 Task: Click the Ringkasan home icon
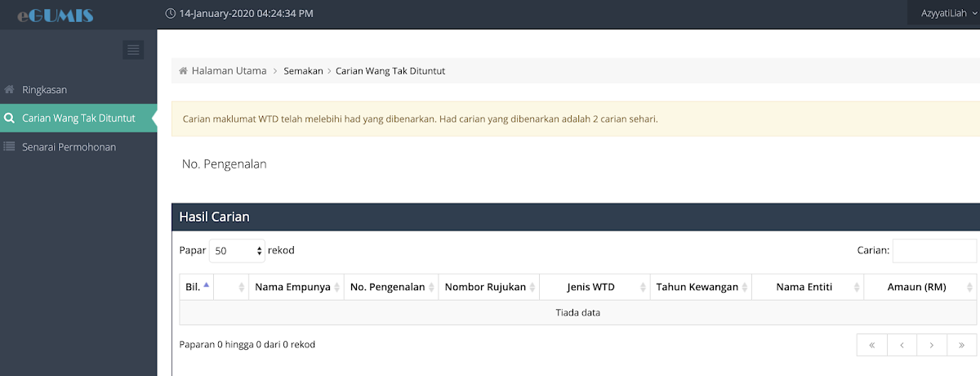point(9,89)
